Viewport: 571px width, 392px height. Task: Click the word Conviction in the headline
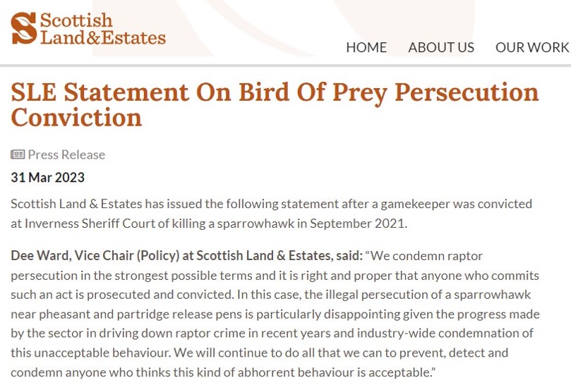76,117
